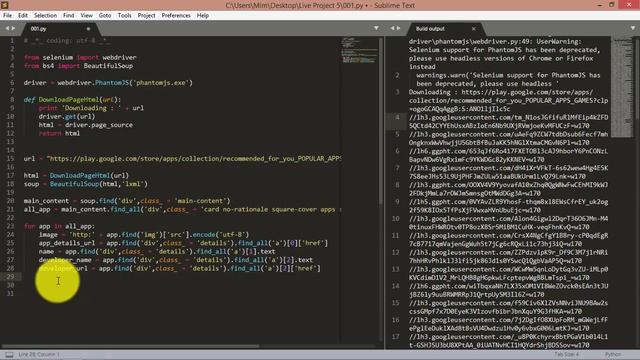Click 'webdriver.PhantomJS' on line 6
Image resolution: width=640 pixels, height=360 pixels.
(x=93, y=82)
